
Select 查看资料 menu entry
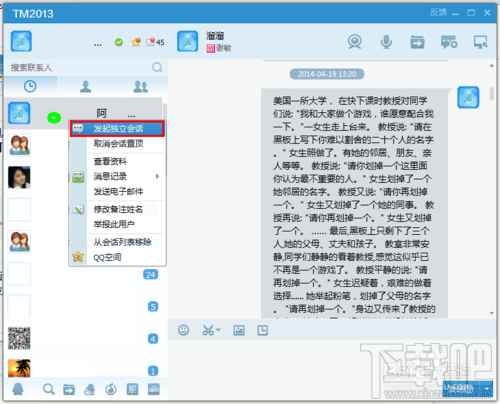coord(110,162)
